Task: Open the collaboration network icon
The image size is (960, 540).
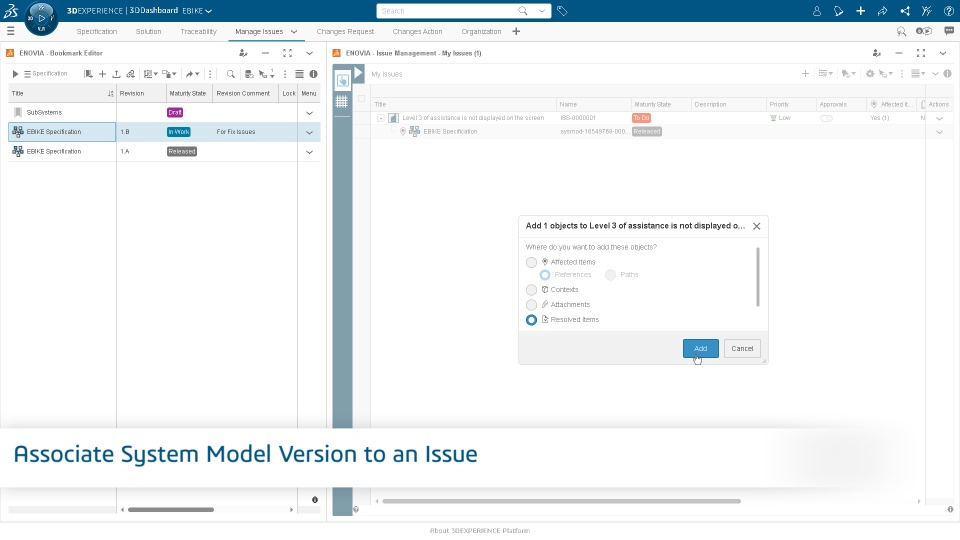Action: click(x=905, y=11)
